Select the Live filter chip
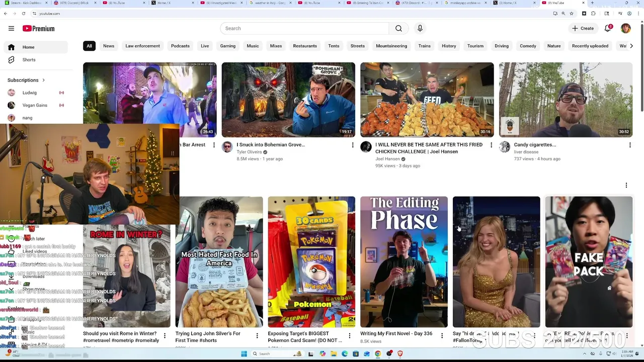Image resolution: width=644 pixels, height=362 pixels. pyautogui.click(x=205, y=46)
